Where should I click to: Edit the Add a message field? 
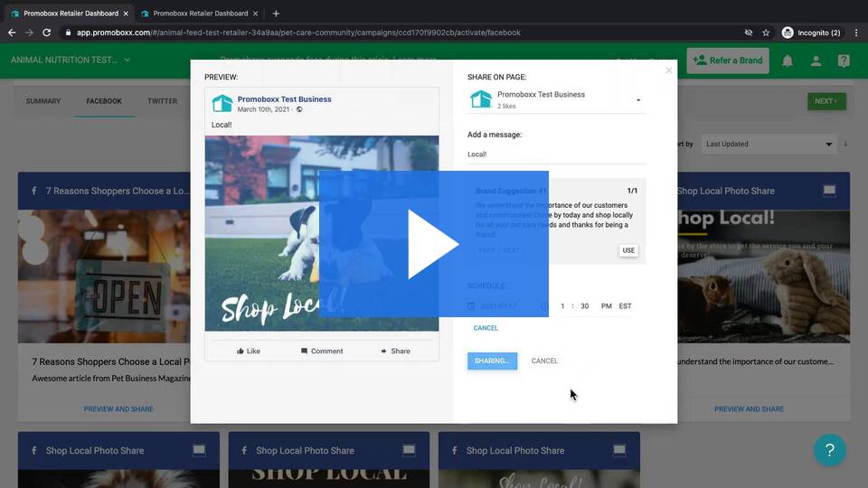tap(556, 155)
